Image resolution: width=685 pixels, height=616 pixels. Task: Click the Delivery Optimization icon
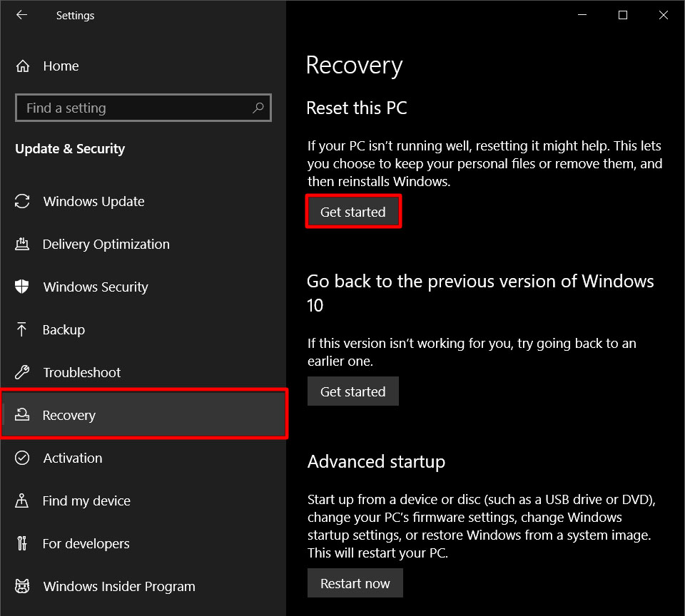pyautogui.click(x=22, y=245)
